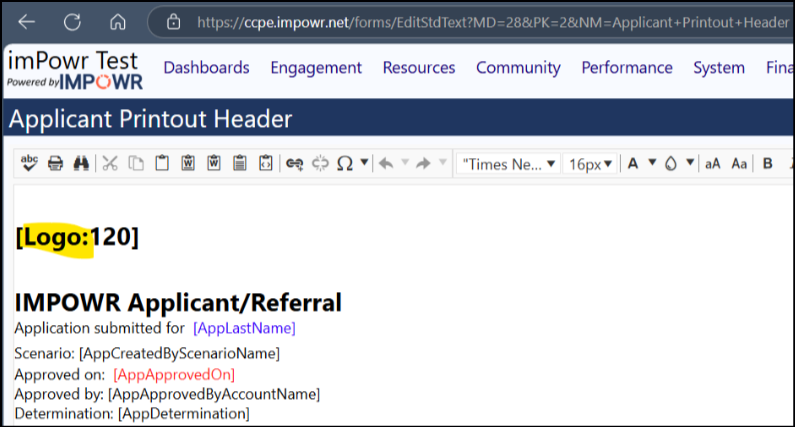Click the Applicant Printout Header title
Screen dimensions: 795x427
[151, 119]
